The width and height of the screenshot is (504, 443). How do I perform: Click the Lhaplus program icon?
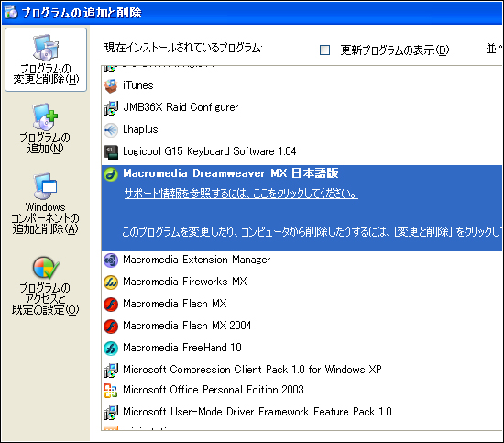click(111, 129)
